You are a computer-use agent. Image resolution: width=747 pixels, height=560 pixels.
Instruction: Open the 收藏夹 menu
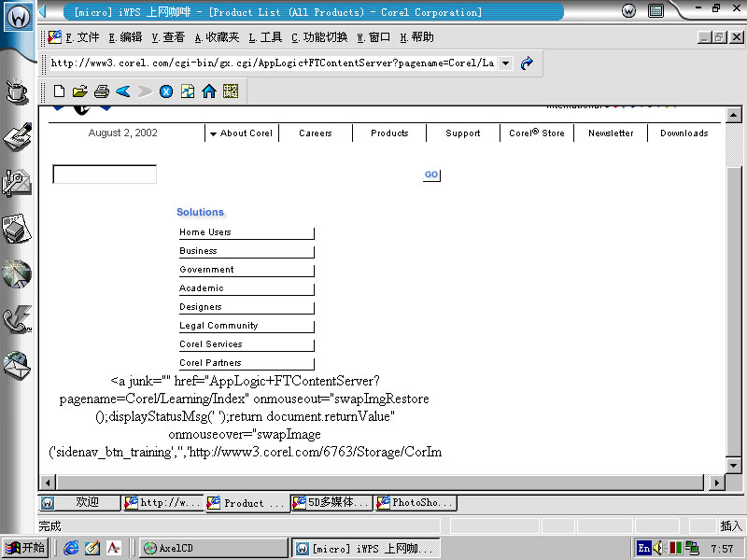[217, 37]
